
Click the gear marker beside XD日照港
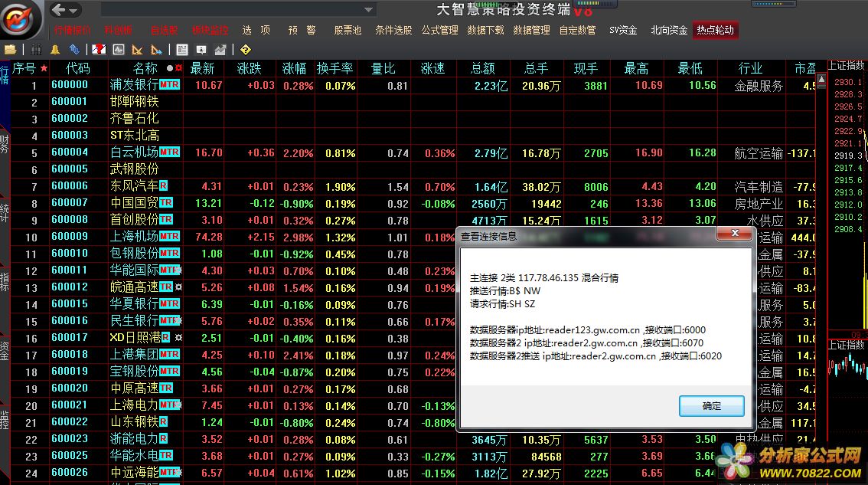click(178, 338)
